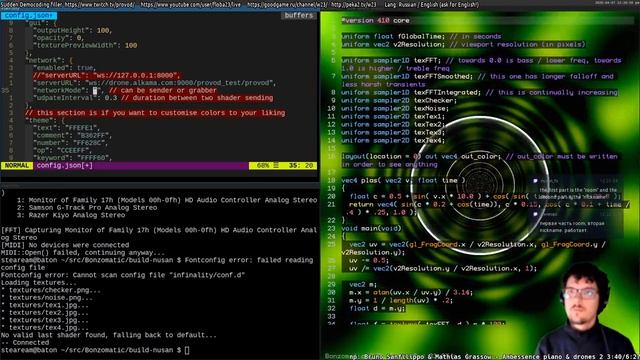The width and height of the screenshot is (640, 360).
Task: Open the twitch.tv/provod link in top bar
Action: pos(100,5)
